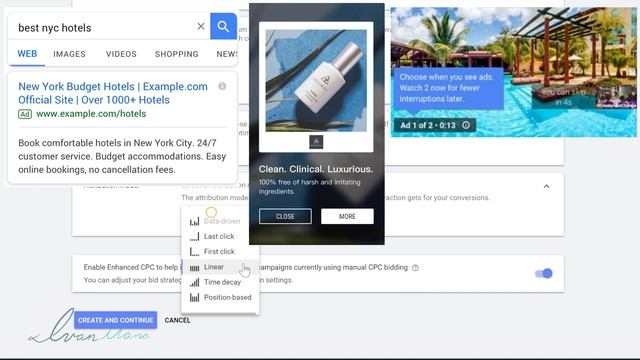Click the blue search magnifier button
Image resolution: width=640 pixels, height=360 pixels.
(223, 27)
